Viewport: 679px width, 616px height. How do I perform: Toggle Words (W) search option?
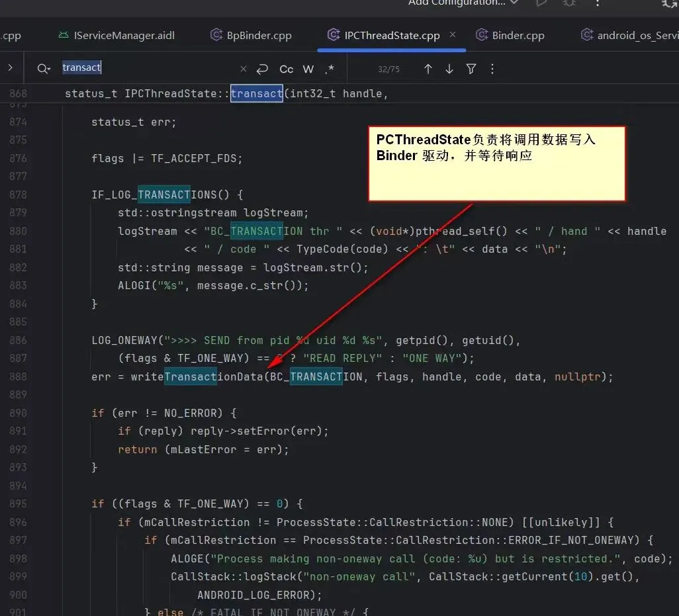308,69
